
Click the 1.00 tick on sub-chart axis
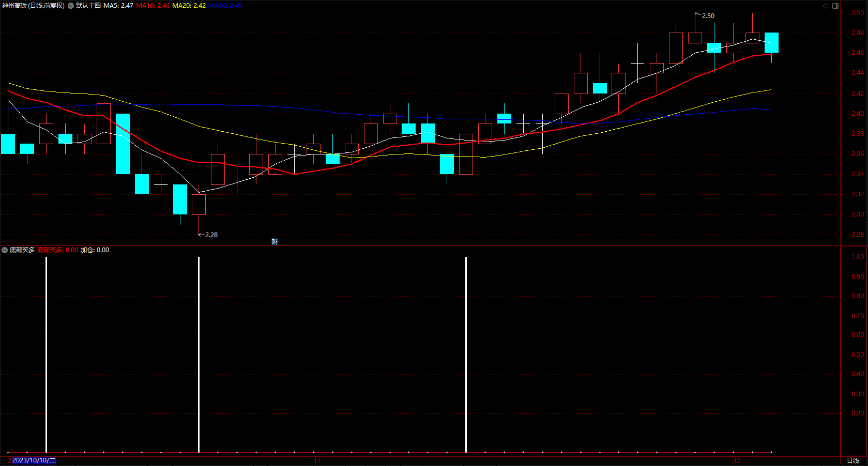click(858, 257)
